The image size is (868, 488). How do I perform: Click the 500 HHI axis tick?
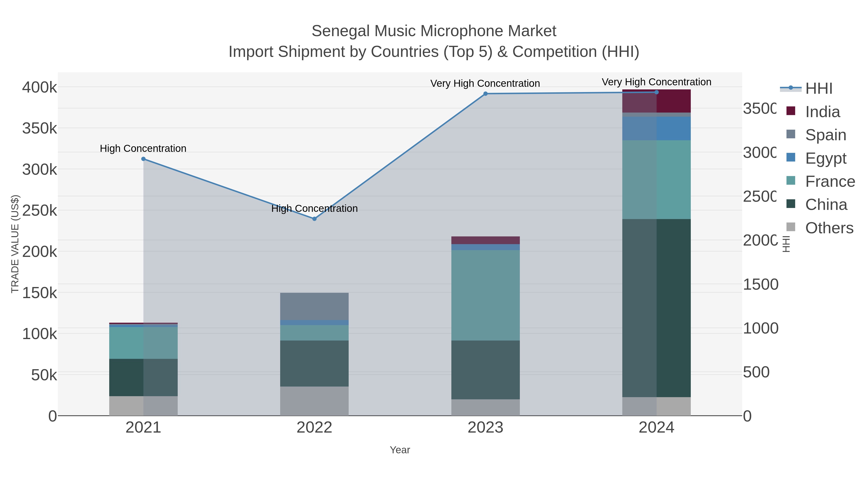click(x=756, y=372)
